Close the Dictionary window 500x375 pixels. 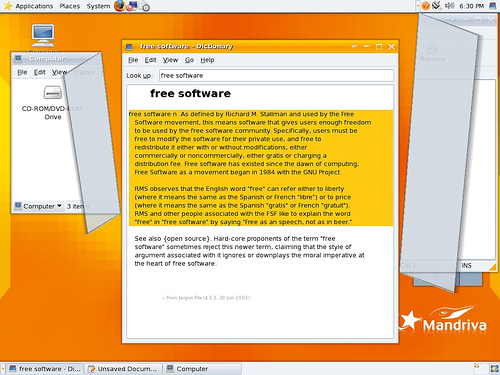(x=392, y=47)
